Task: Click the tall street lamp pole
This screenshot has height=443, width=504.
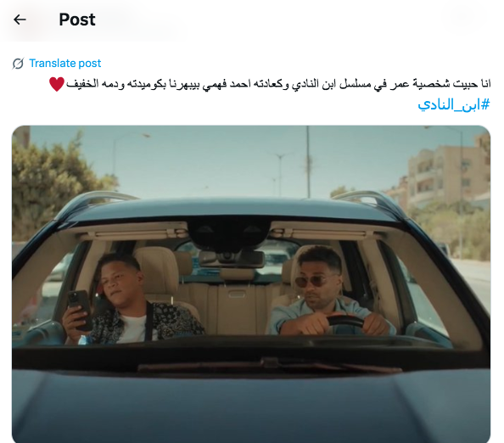Action: [x=308, y=161]
